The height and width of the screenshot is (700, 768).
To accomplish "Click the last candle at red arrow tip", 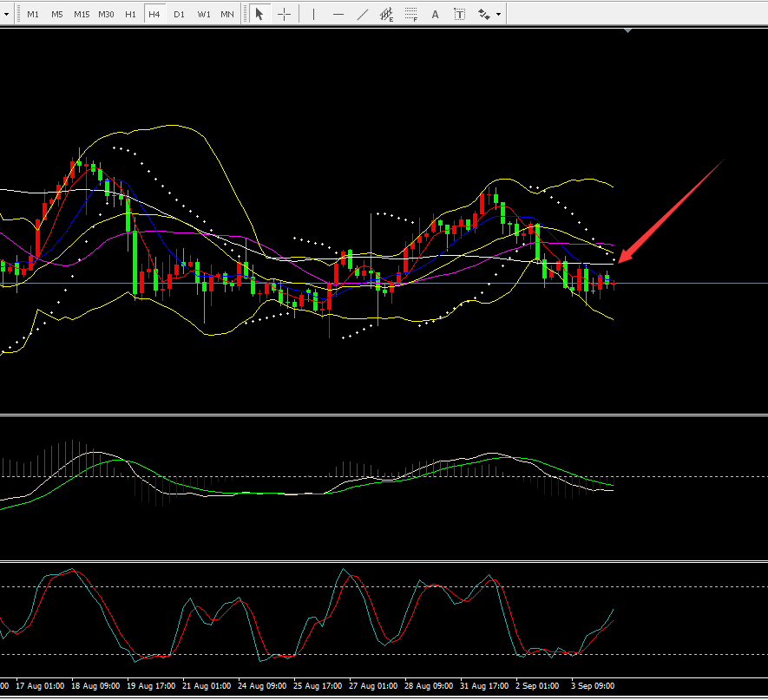I will [x=614, y=283].
